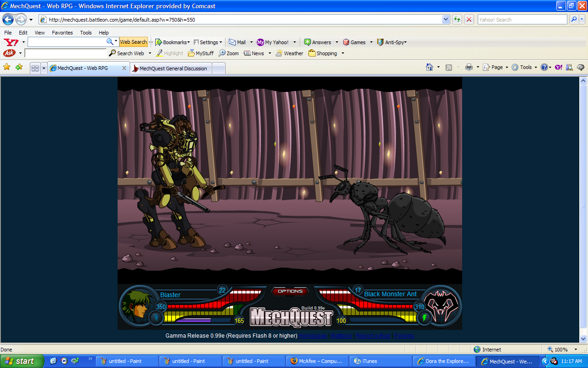Open the Edit menu
Viewport: 588px width, 368px height.
pyautogui.click(x=23, y=33)
